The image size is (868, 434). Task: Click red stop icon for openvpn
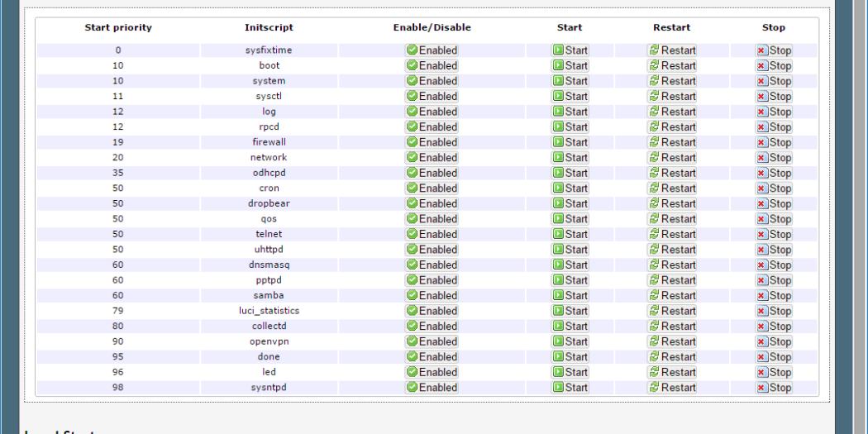(x=762, y=341)
